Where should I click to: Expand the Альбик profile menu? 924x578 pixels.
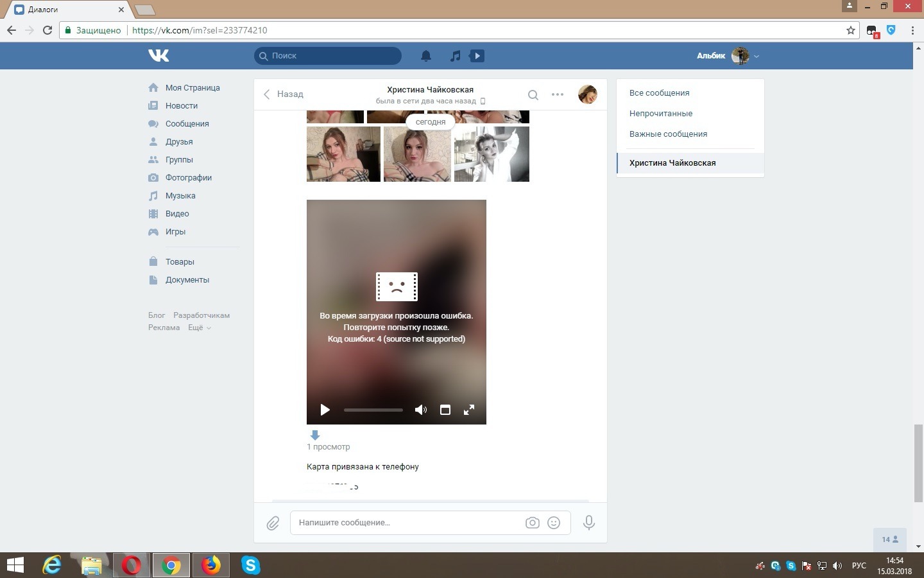[728, 56]
